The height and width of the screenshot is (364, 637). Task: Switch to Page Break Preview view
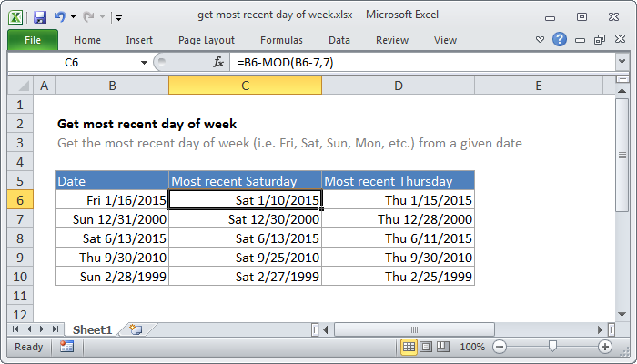click(444, 347)
